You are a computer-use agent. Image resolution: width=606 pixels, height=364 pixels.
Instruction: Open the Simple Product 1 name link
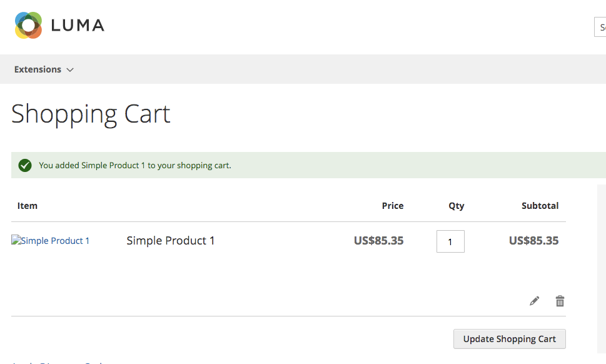coord(171,241)
